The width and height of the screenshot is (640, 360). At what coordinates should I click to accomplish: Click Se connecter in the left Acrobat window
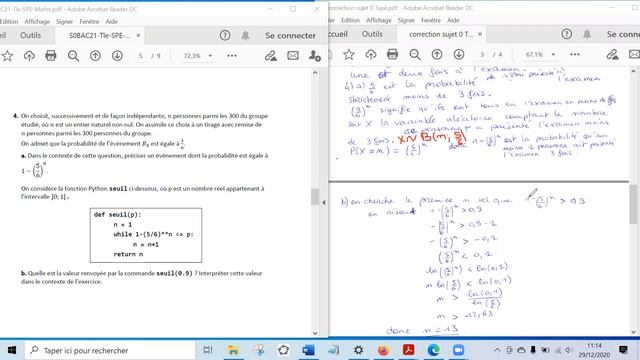(290, 36)
